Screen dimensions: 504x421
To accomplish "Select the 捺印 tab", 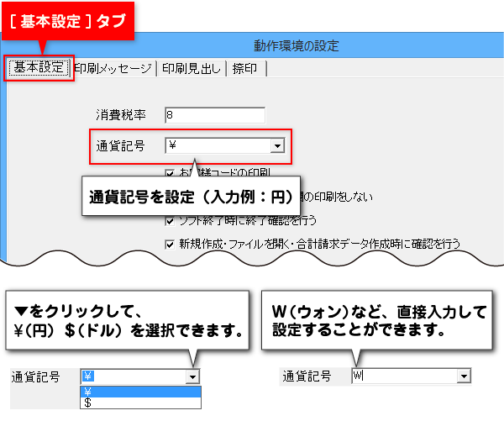I will 246,69.
